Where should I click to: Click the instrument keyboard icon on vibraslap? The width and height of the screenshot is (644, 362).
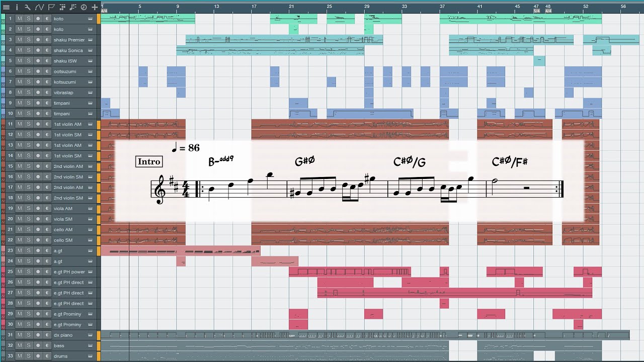pos(90,93)
